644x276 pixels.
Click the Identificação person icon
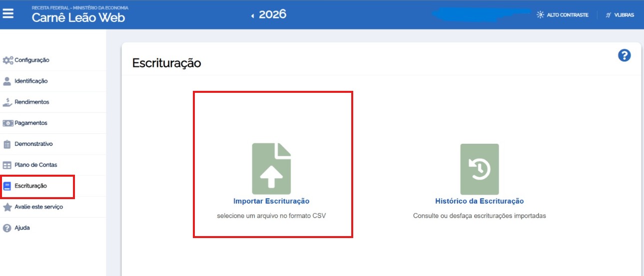point(7,81)
